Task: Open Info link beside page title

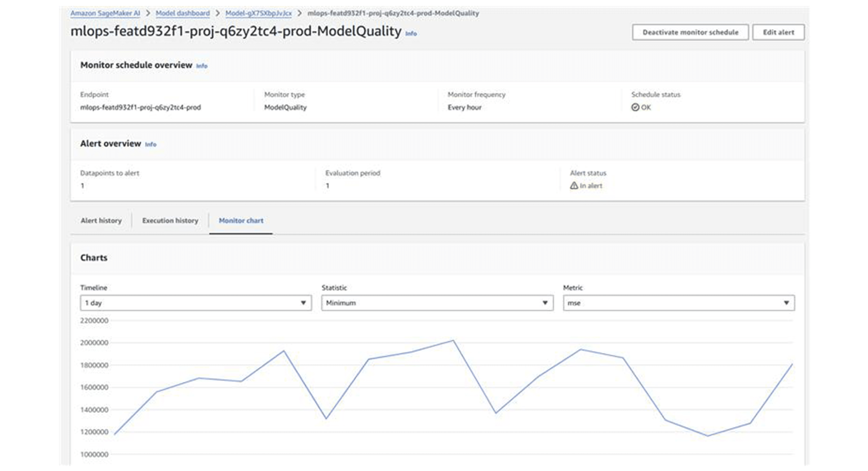Action: [411, 33]
